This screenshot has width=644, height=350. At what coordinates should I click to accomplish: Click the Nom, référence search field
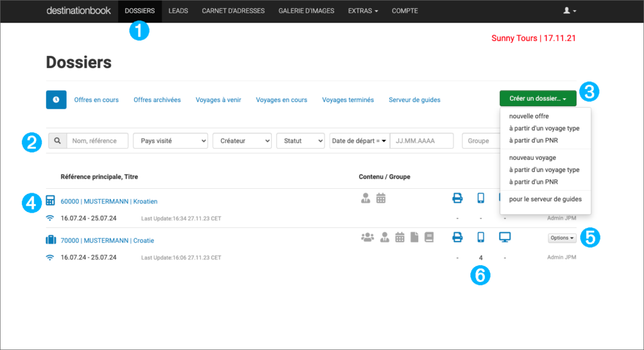tap(97, 141)
